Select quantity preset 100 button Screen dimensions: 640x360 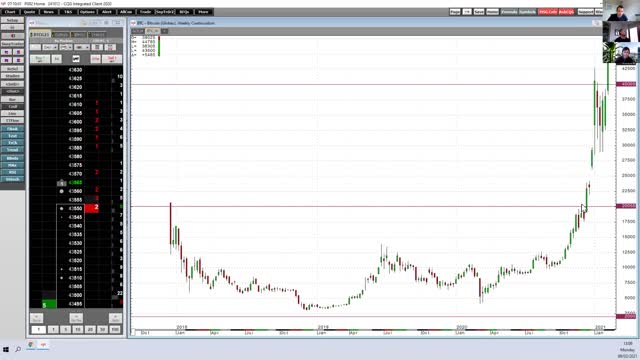click(x=115, y=329)
